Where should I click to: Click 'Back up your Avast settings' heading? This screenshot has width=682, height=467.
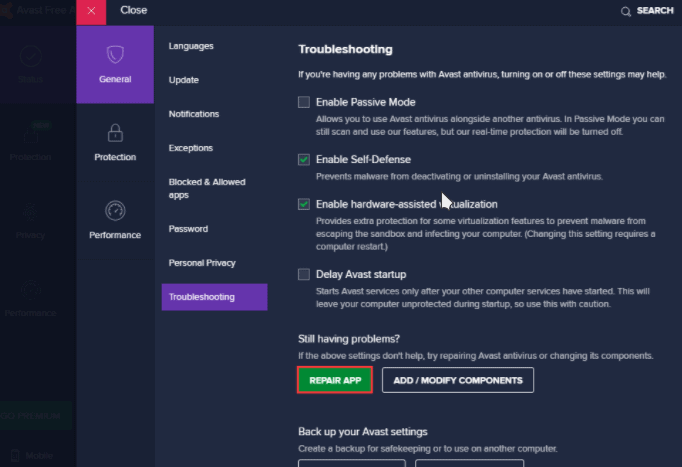click(x=362, y=432)
